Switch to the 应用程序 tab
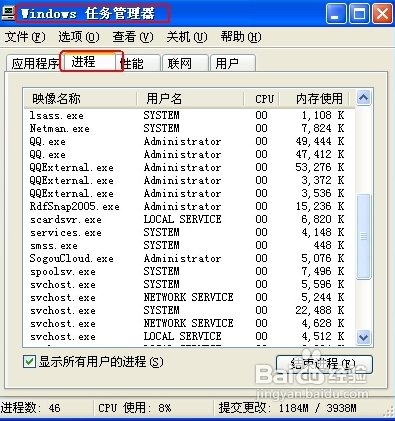Image resolution: width=395 pixels, height=421 pixels. click(34, 63)
